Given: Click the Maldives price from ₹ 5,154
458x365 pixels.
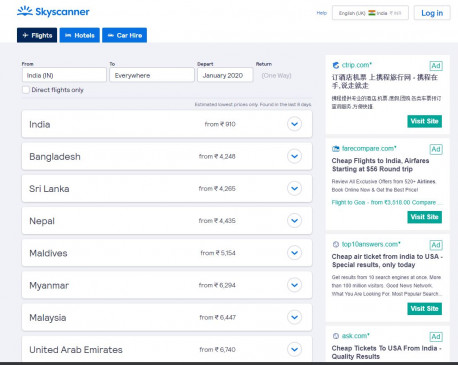Looking at the screenshot, I should (x=218, y=253).
